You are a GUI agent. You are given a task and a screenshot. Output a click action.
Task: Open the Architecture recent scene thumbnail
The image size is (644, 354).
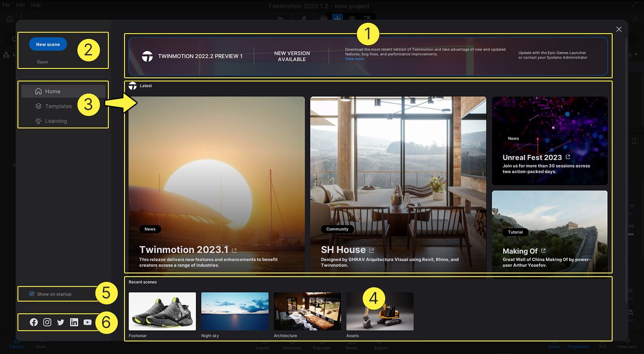click(x=307, y=311)
